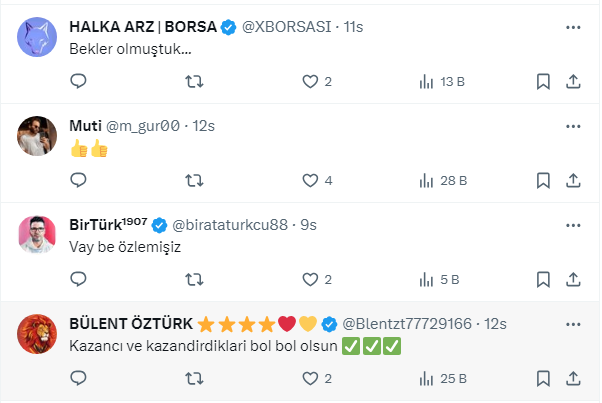Viewport: 602px width, 403px height.
Task: Like the "Bekler olmuştuk..." tweet
Action: (310, 82)
